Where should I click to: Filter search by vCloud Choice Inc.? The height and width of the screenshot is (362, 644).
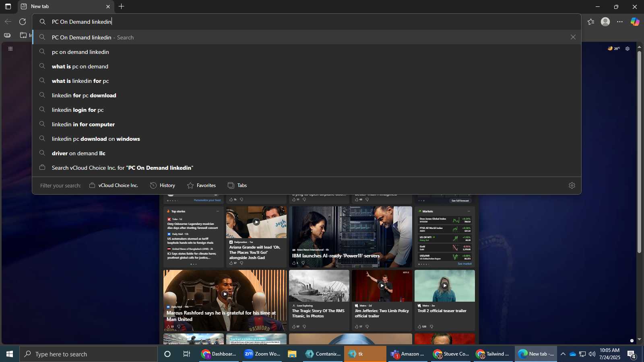tap(114, 185)
